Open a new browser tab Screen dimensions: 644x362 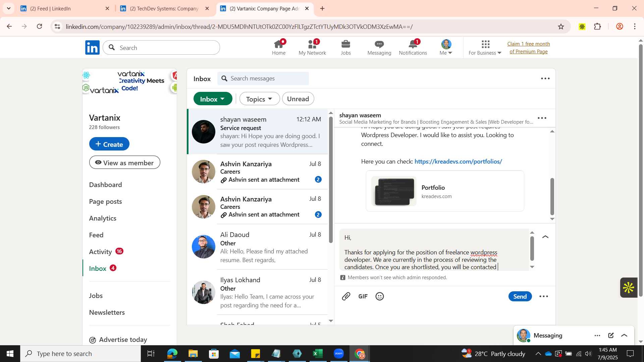[x=322, y=9]
